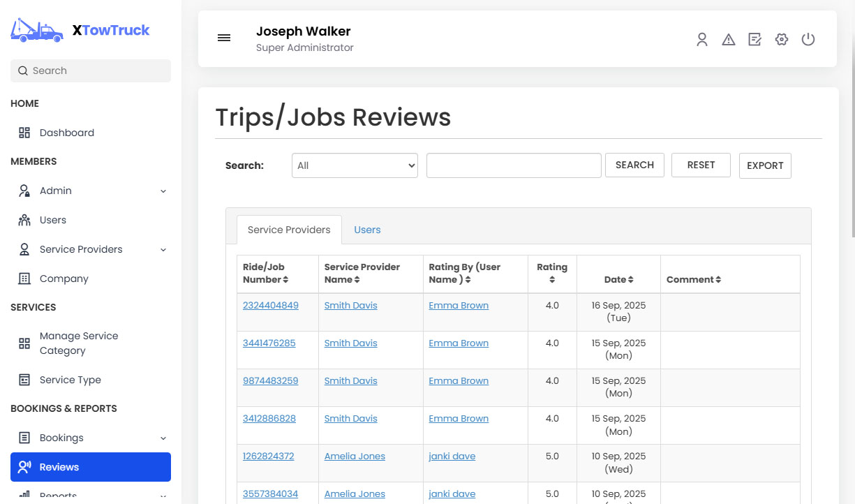
Task: Select the Company building icon in sidebar
Action: click(x=24, y=279)
